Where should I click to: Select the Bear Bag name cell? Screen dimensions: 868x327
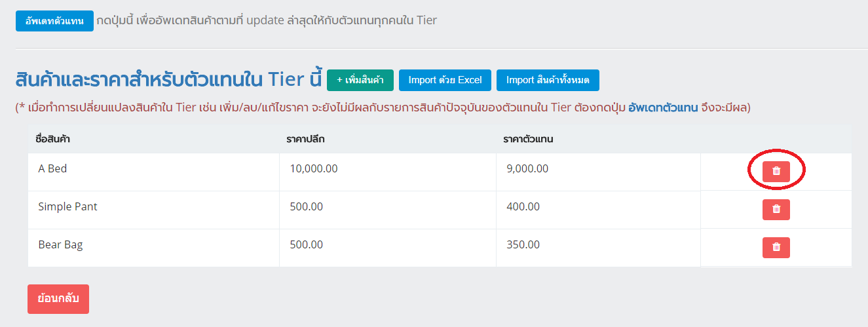[60, 244]
